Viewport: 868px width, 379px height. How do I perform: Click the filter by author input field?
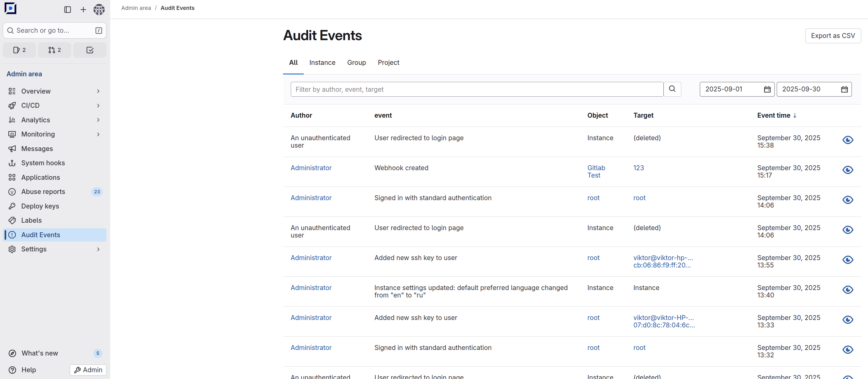click(477, 89)
